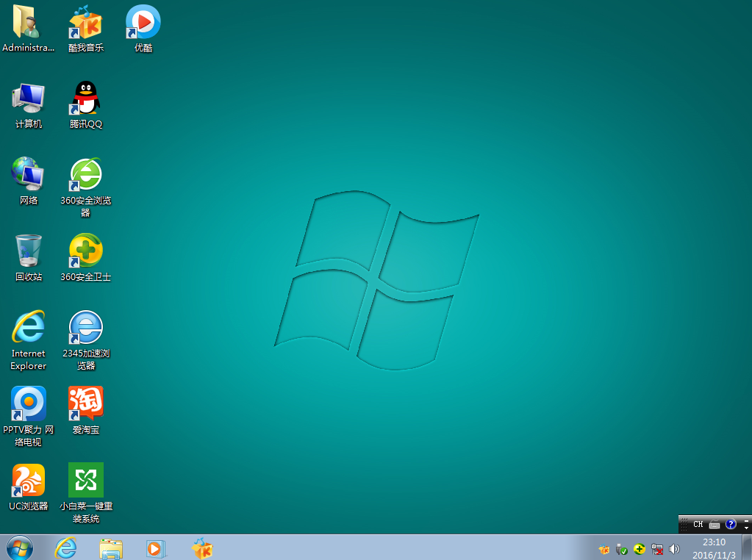Open language bar options dropdown arrow
This screenshot has width=752, height=560.
(746, 528)
